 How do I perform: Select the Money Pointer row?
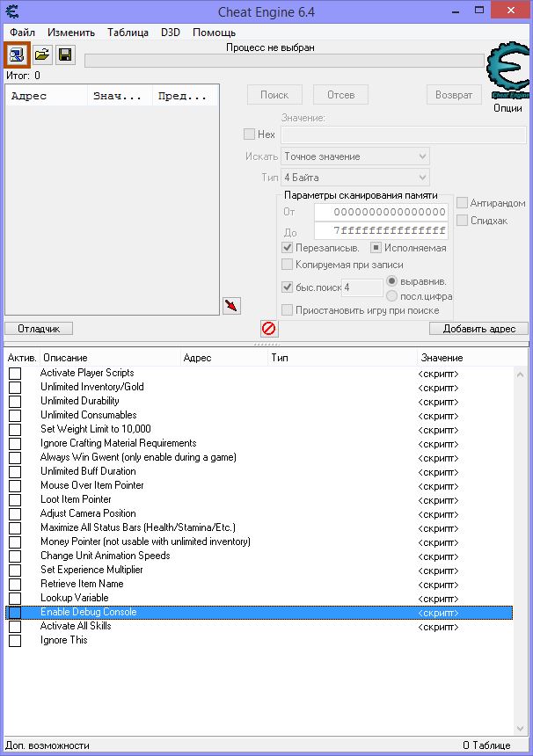(259, 542)
